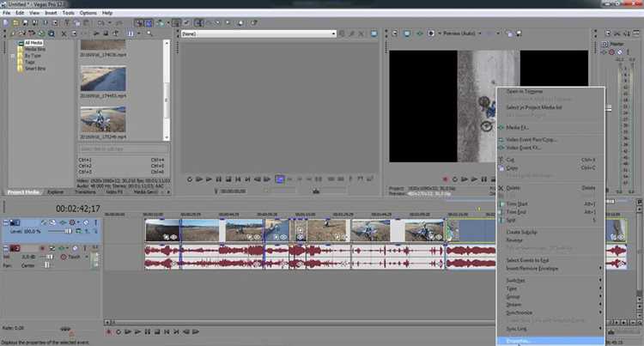The width and height of the screenshot is (644, 346).
Task: Stop playback in timeline transport bar
Action: click(157, 331)
